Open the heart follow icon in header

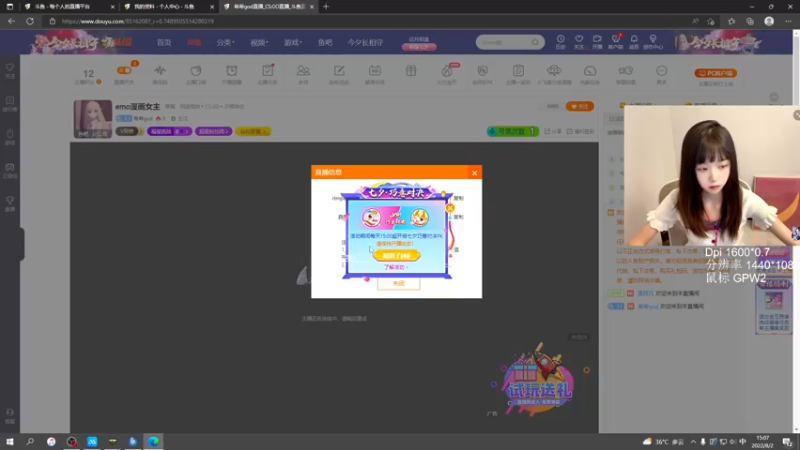(x=579, y=39)
